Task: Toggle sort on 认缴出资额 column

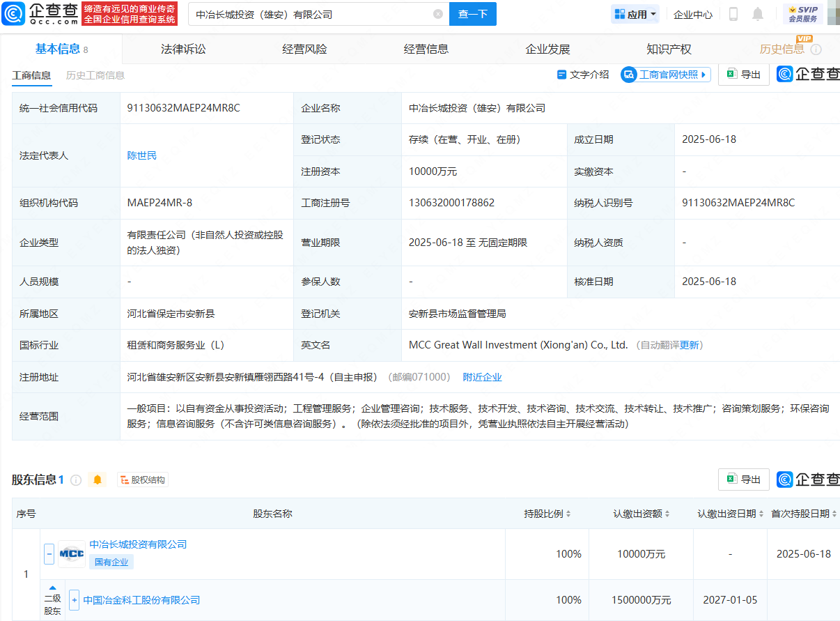Action: 667,513
